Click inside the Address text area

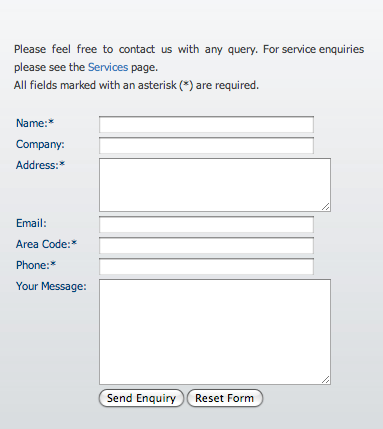coord(215,185)
